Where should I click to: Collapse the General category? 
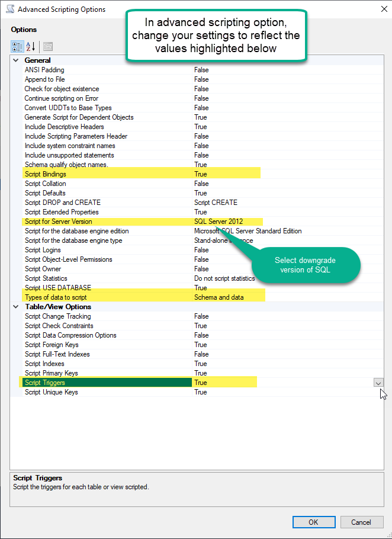click(x=15, y=60)
